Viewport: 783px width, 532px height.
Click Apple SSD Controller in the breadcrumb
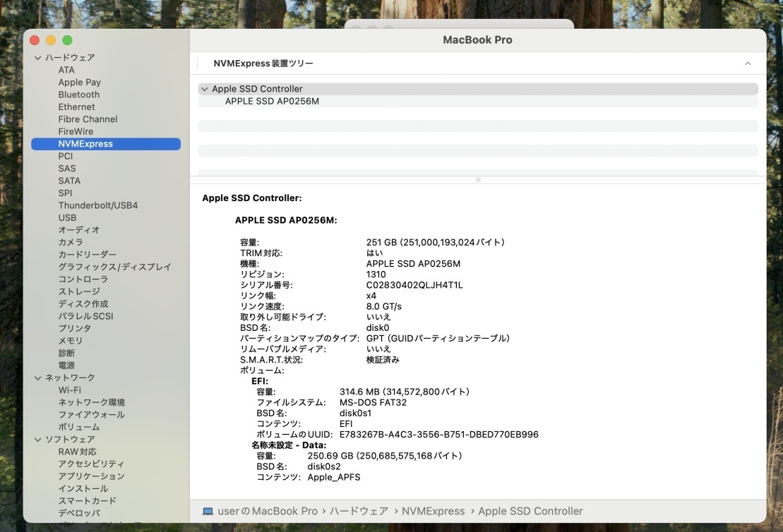(530, 511)
